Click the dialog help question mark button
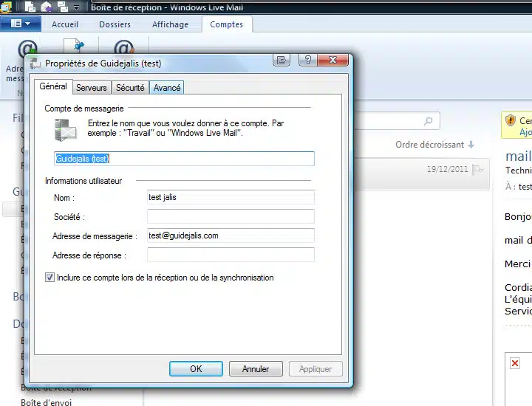This screenshot has height=406, width=532. [307, 60]
